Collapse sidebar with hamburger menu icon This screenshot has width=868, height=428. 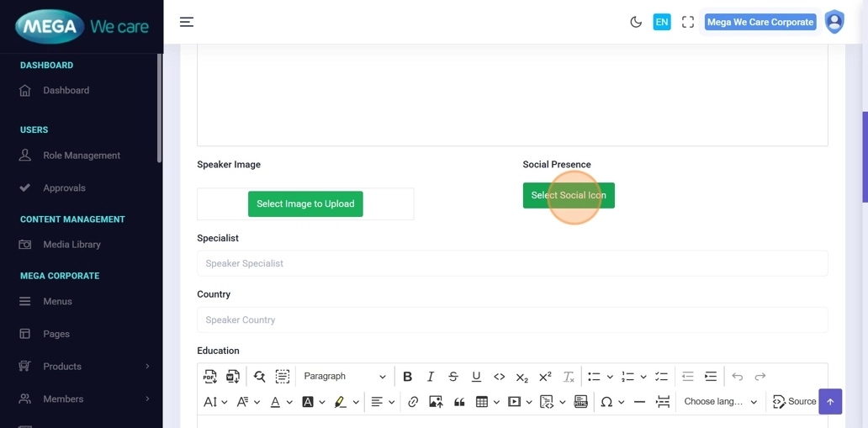coord(187,22)
